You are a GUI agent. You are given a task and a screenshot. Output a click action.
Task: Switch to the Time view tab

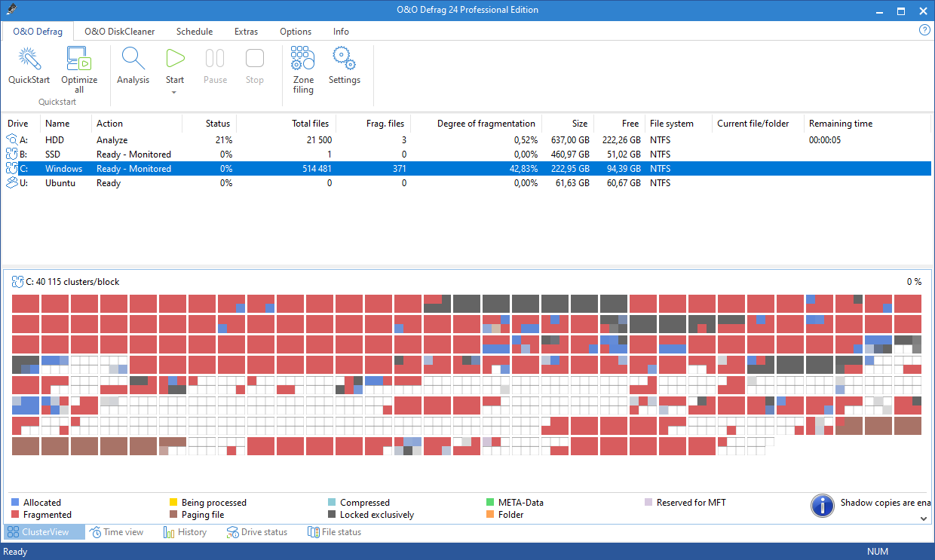[116, 532]
